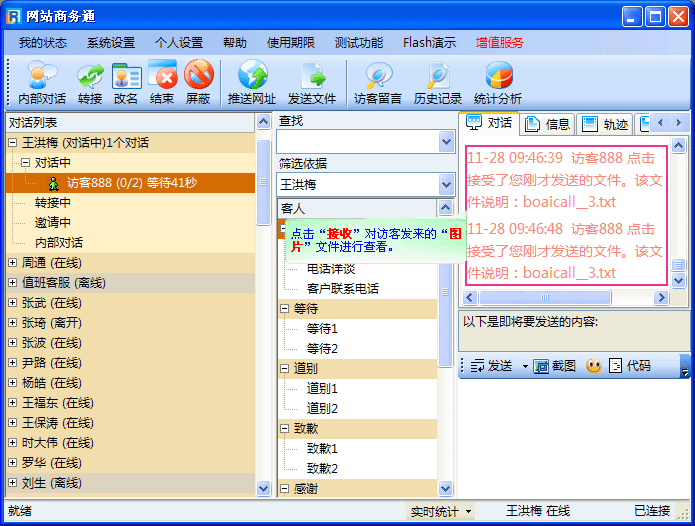Open the 查找 search combo box
Screen dimensions: 695x526
[x=446, y=142]
